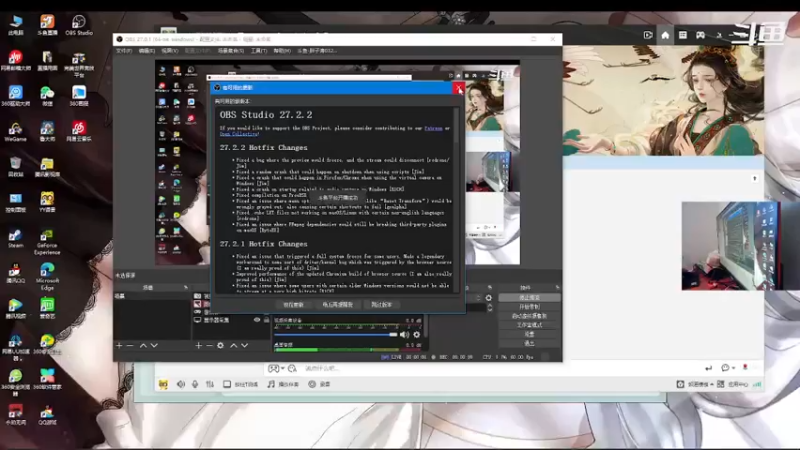Click the gamepad emoji icon beside the chat input
Viewport: 800px width, 450px height.
click(x=273, y=368)
